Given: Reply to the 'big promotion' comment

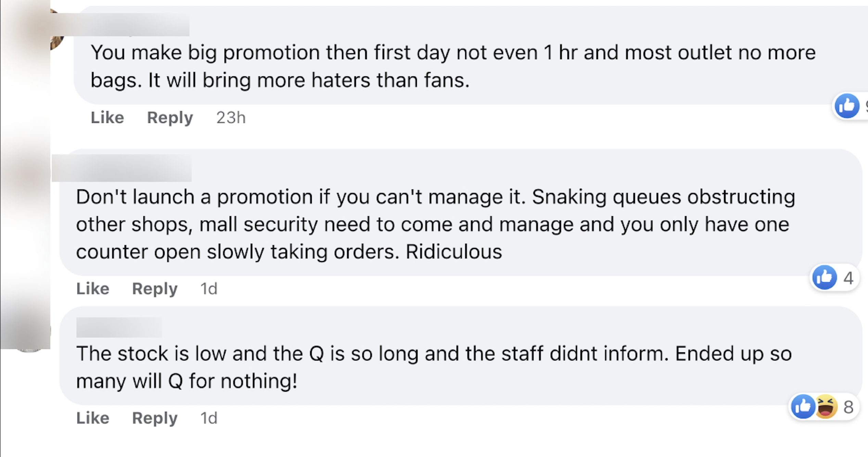Looking at the screenshot, I should tap(170, 118).
